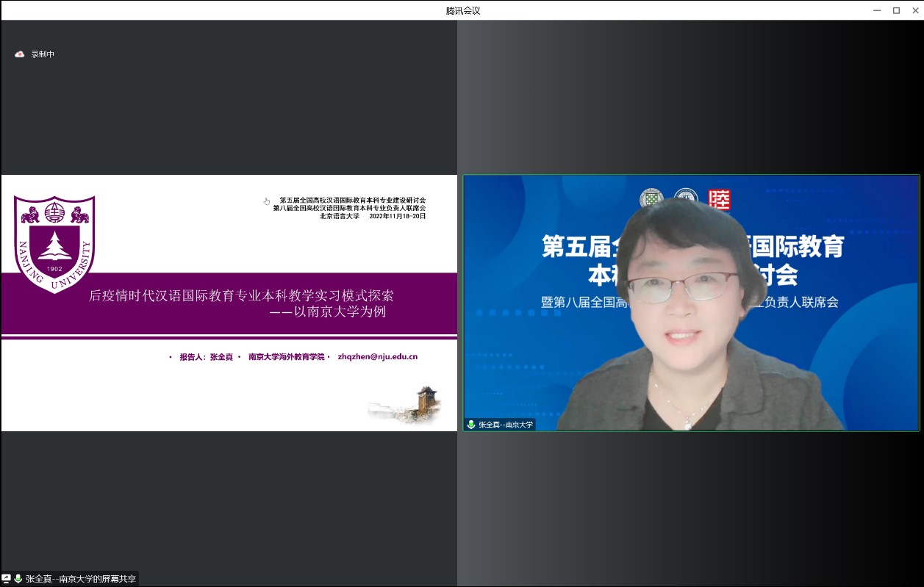Click the green microphone icon beside the 屏幕共享 label
This screenshot has width=924, height=587.
pos(18,579)
